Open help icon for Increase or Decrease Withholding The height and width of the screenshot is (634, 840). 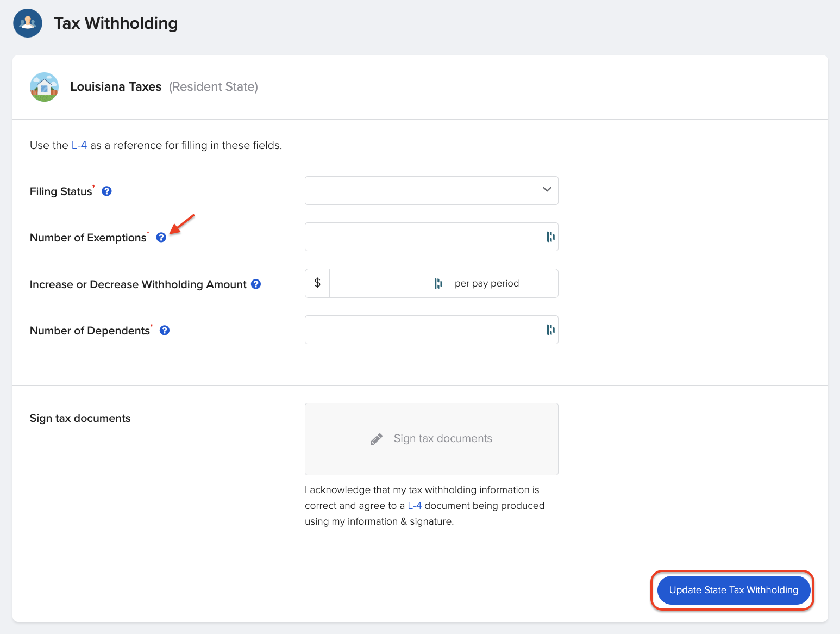[256, 284]
